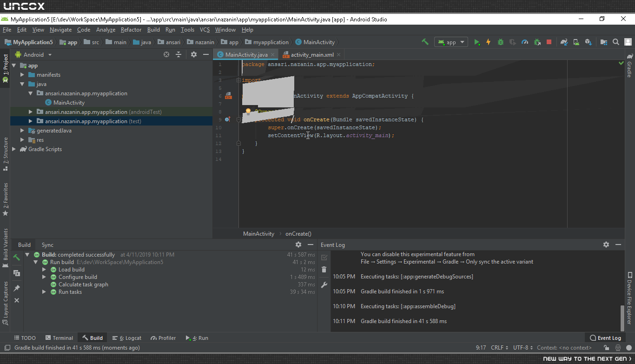The image size is (635, 364).
Task: Clear Event Log with the trash icon
Action: click(x=324, y=270)
